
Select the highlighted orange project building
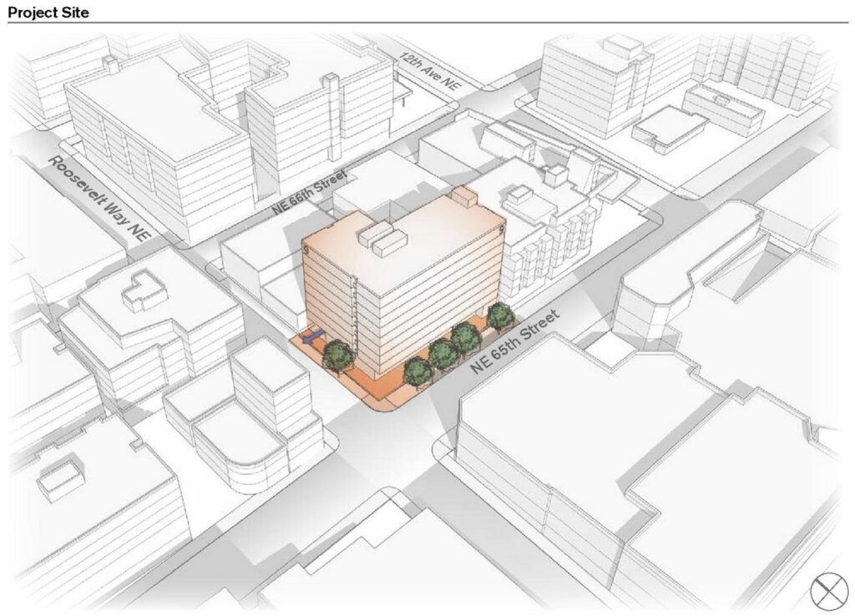pyautogui.click(x=403, y=284)
